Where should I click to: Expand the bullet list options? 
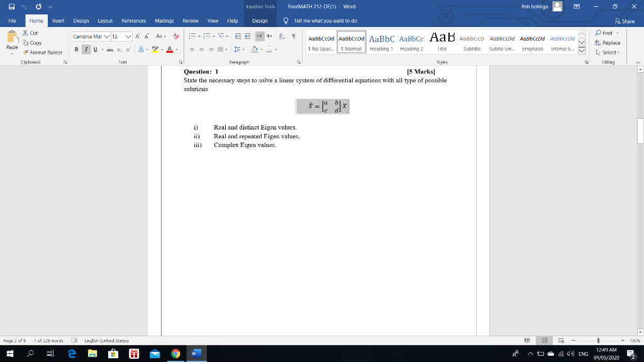coord(199,36)
